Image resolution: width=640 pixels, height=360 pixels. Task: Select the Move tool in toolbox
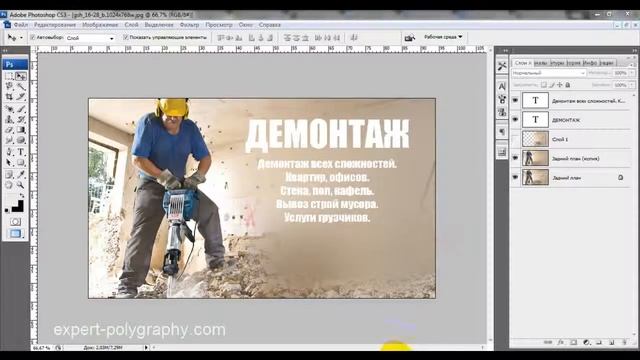click(21, 76)
